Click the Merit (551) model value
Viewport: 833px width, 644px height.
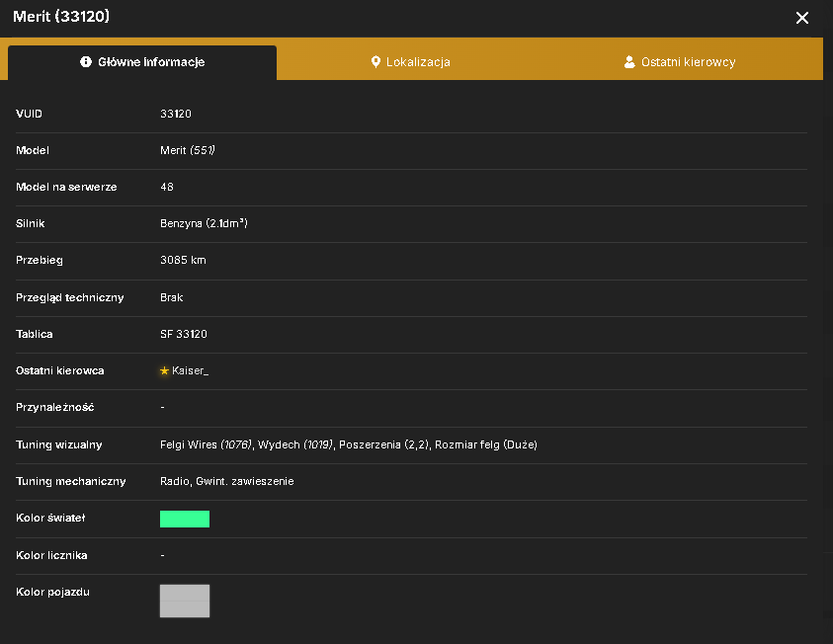click(188, 150)
